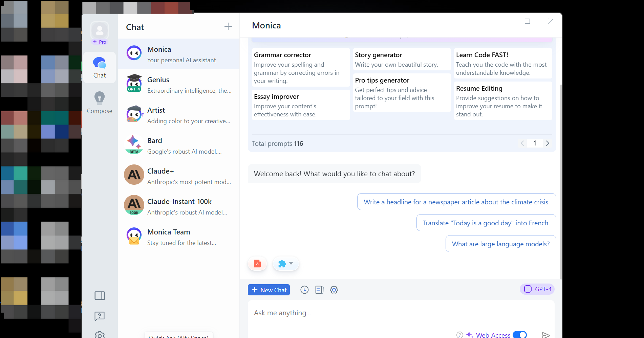Use the translate into French suggestion

point(486,223)
